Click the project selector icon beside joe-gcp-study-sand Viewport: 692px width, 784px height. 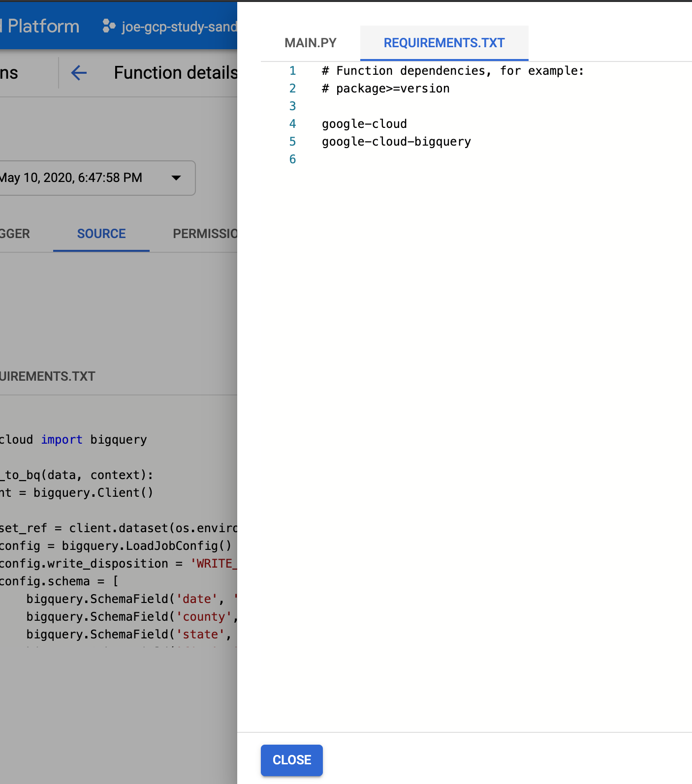(109, 26)
